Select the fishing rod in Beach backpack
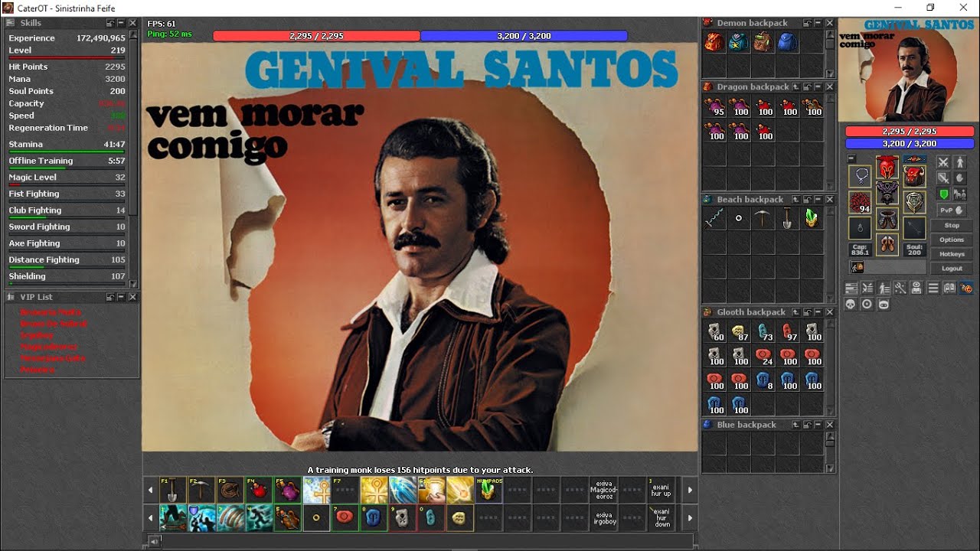The width and height of the screenshot is (980, 551). pos(714,219)
